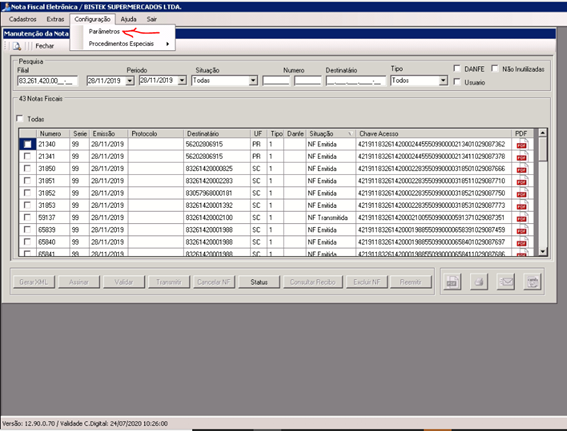Click the notas table scrollbar thumb
The width and height of the screenshot is (567, 431).
pos(542,149)
